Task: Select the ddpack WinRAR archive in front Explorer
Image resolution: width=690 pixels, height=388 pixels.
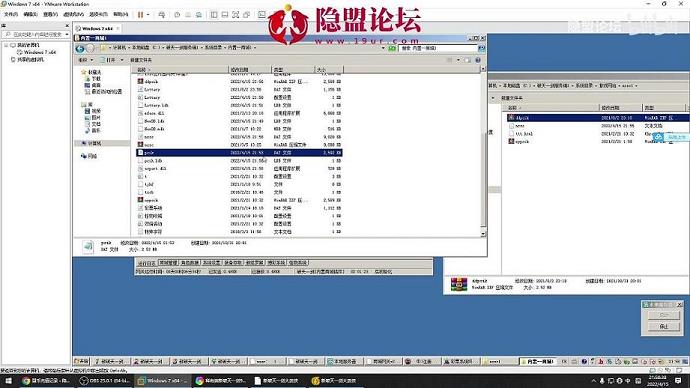Action: (x=239, y=81)
